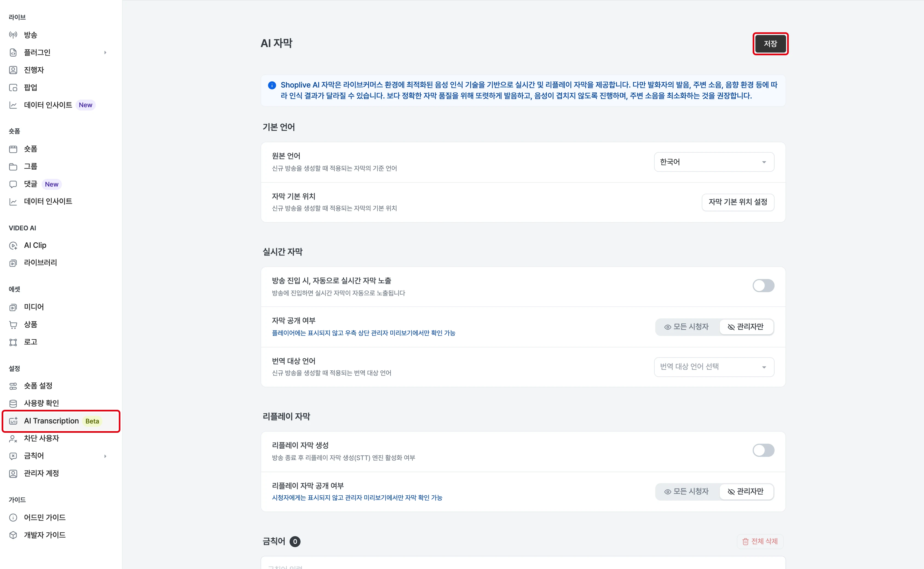Click the 로고 logo icon
The height and width of the screenshot is (569, 924).
pyautogui.click(x=13, y=342)
